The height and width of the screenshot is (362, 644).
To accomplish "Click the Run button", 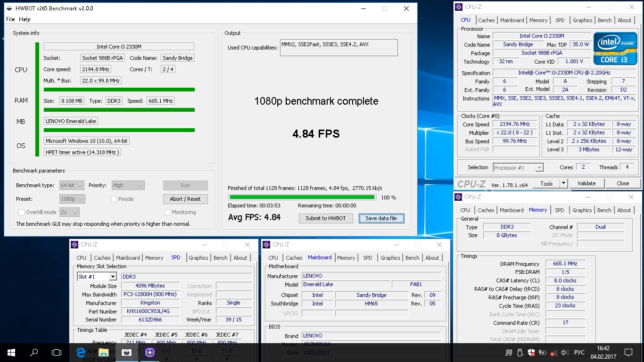I will coord(185,186).
